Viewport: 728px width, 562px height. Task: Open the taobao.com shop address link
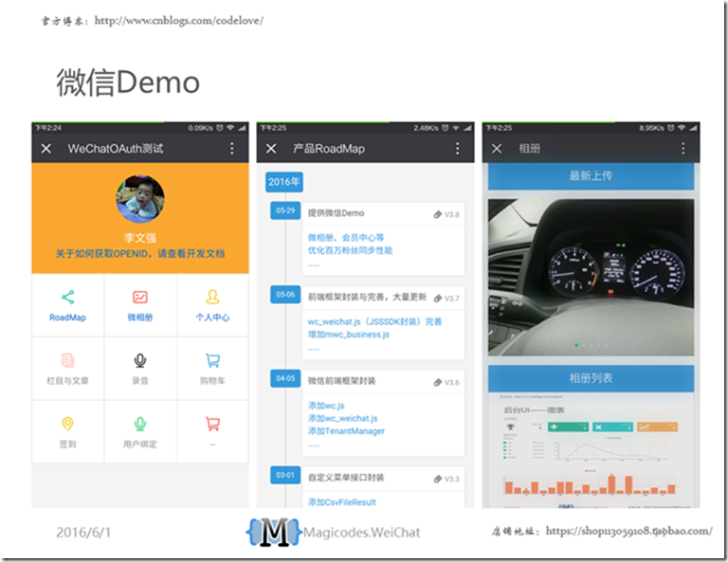628,531
